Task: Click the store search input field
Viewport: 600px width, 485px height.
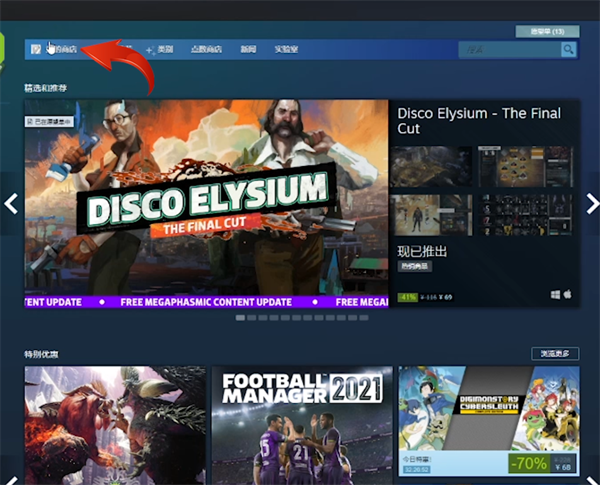Action: pyautogui.click(x=510, y=49)
